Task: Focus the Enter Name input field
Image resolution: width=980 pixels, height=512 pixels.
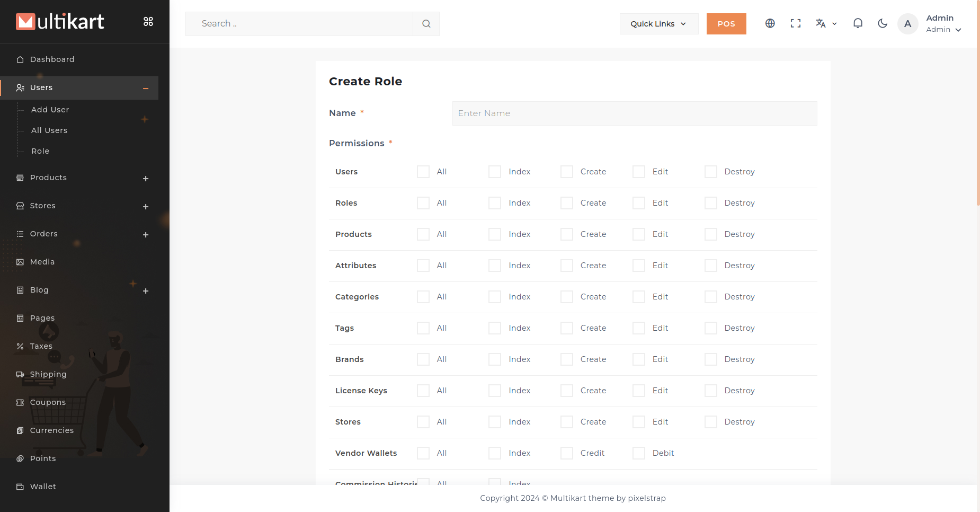Action: pyautogui.click(x=634, y=113)
